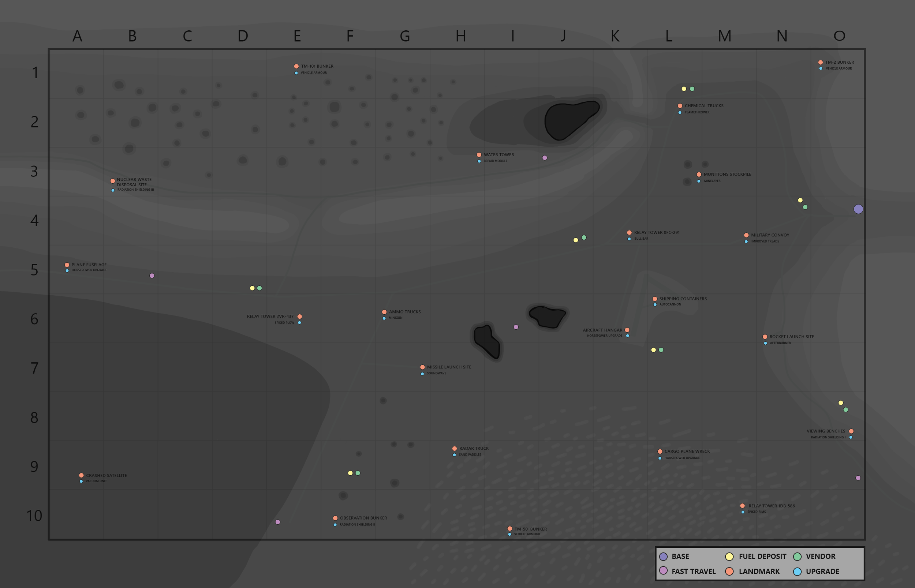
Task: Select the Rocket Launch Site marker
Action: click(x=765, y=337)
